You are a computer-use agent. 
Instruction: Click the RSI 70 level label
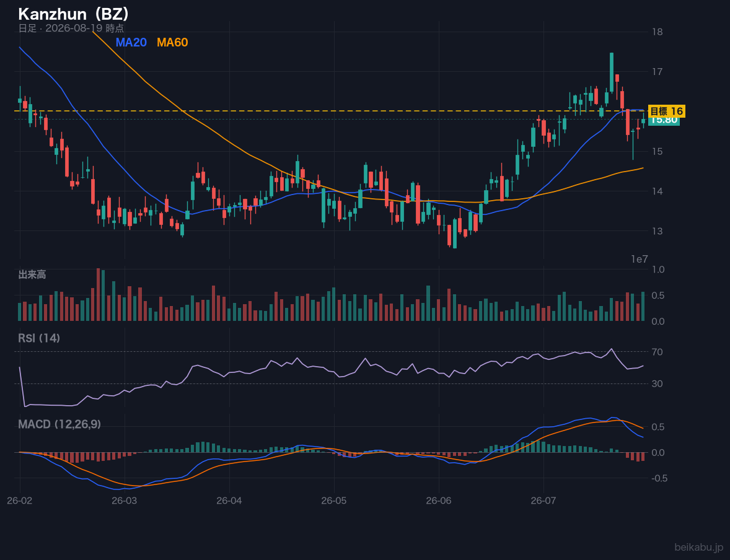click(657, 352)
